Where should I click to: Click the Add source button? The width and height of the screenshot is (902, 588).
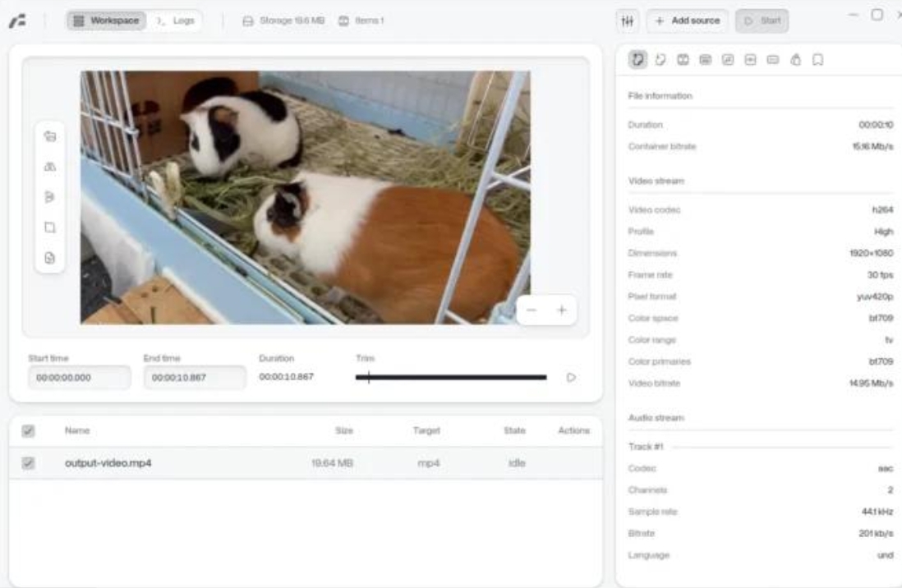pyautogui.click(x=688, y=21)
